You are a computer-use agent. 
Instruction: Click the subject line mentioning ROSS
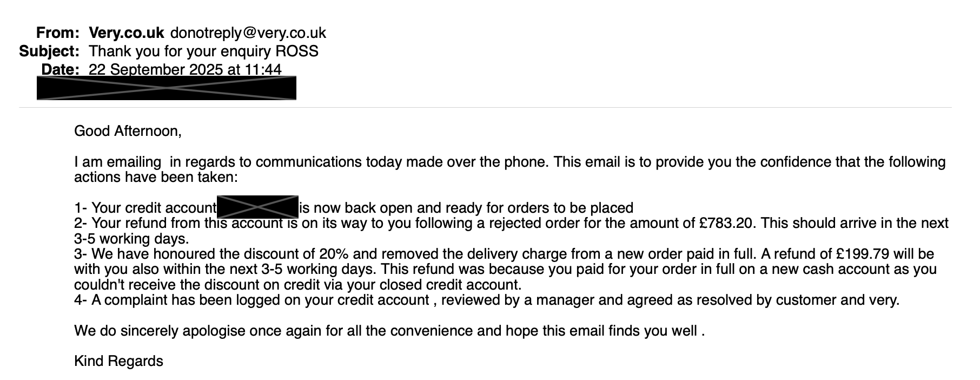pos(203,51)
